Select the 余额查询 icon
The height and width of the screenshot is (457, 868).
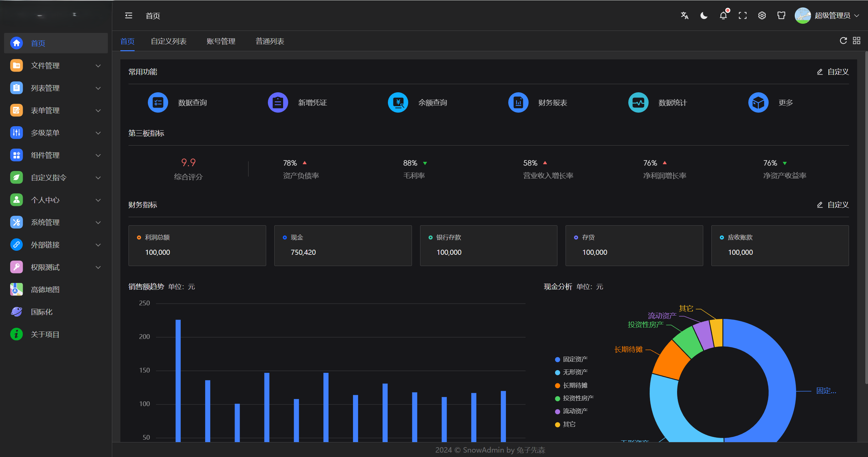click(398, 102)
